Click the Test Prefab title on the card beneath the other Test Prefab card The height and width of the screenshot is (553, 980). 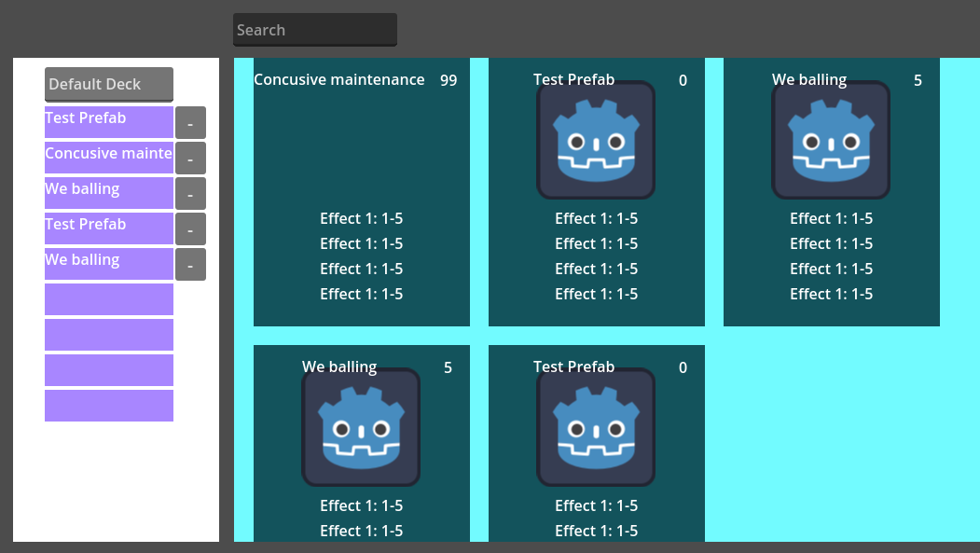tap(573, 367)
